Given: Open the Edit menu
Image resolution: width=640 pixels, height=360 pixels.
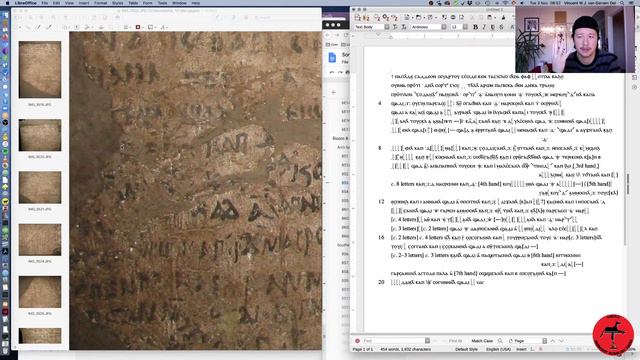Looking at the screenshot, I should (56, 3).
